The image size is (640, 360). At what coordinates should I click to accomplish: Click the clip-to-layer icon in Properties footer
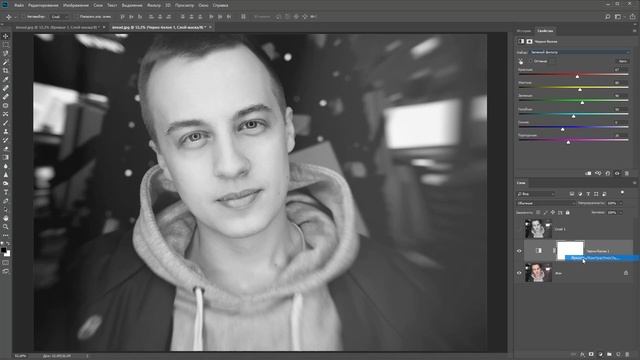tap(588, 173)
